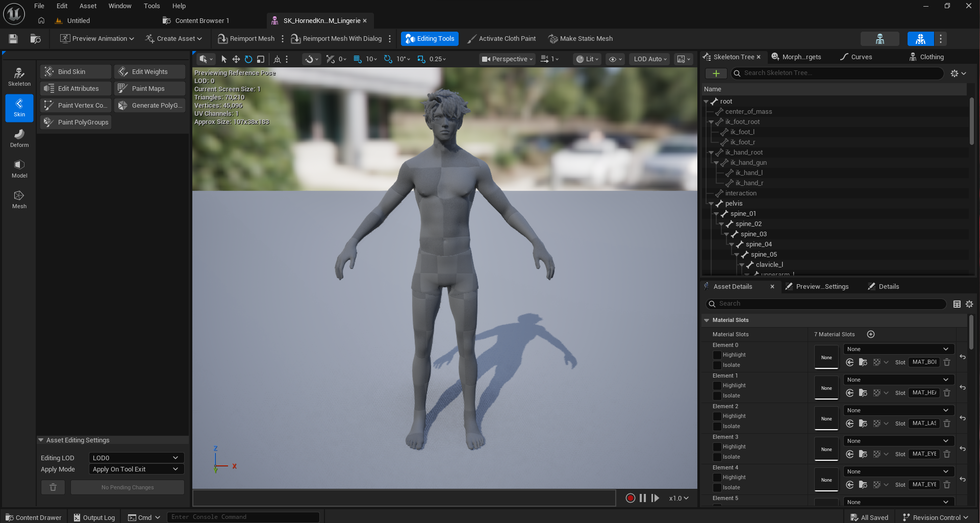This screenshot has height=523, width=980.
Task: Open the Asset menu
Action: [88, 6]
